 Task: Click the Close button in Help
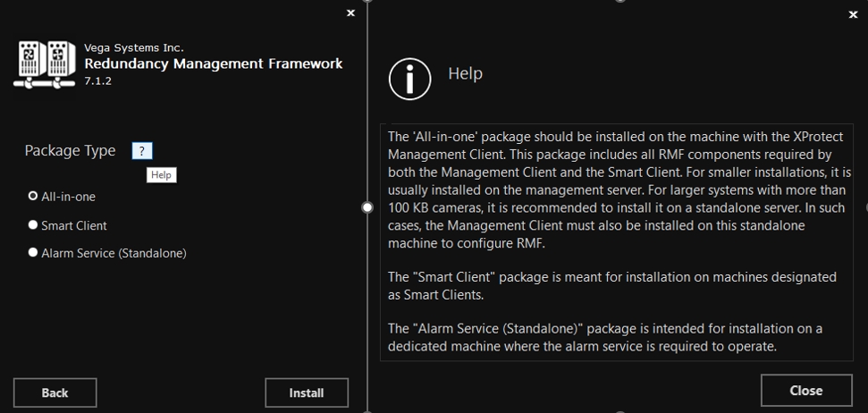click(x=805, y=390)
